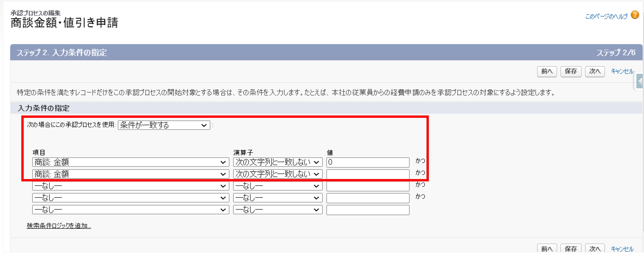This screenshot has height=255, width=644.
Task: Click the top 保存 button
Action: [x=571, y=72]
